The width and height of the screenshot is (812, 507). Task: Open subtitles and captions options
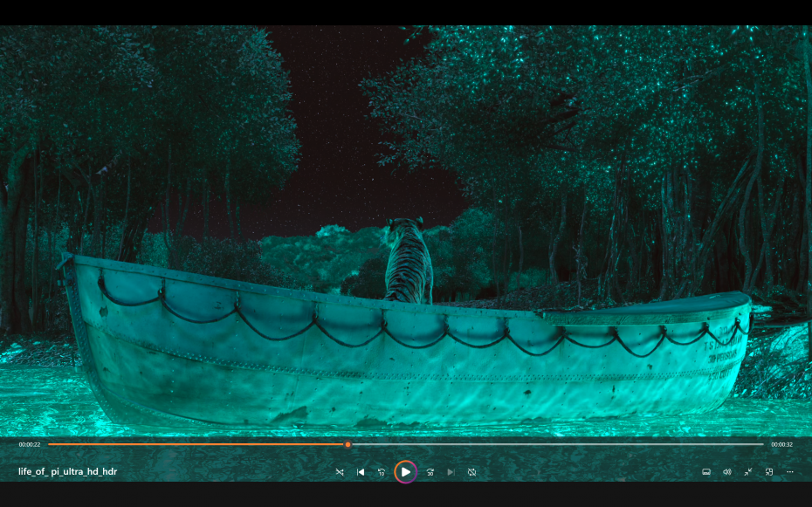coord(705,472)
